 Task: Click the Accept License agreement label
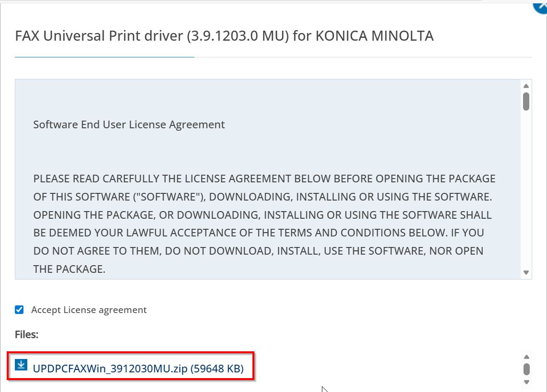pos(89,310)
